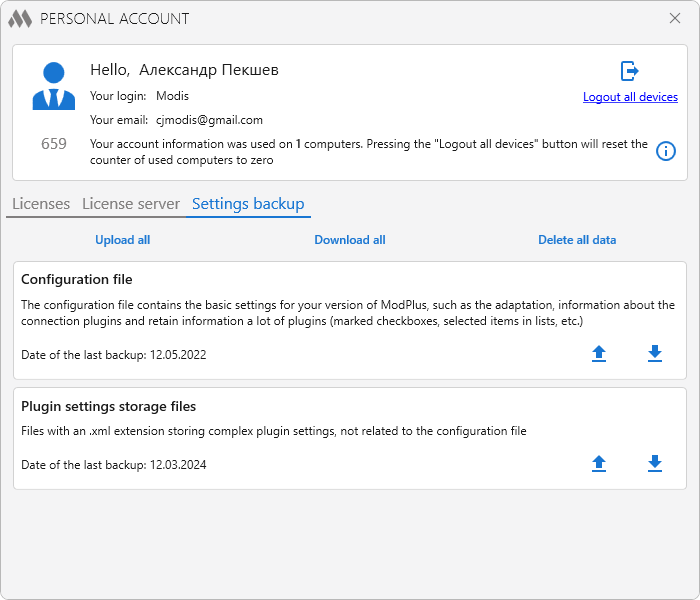Viewport: 700px width, 600px height.
Task: Click Download all button
Action: point(350,240)
